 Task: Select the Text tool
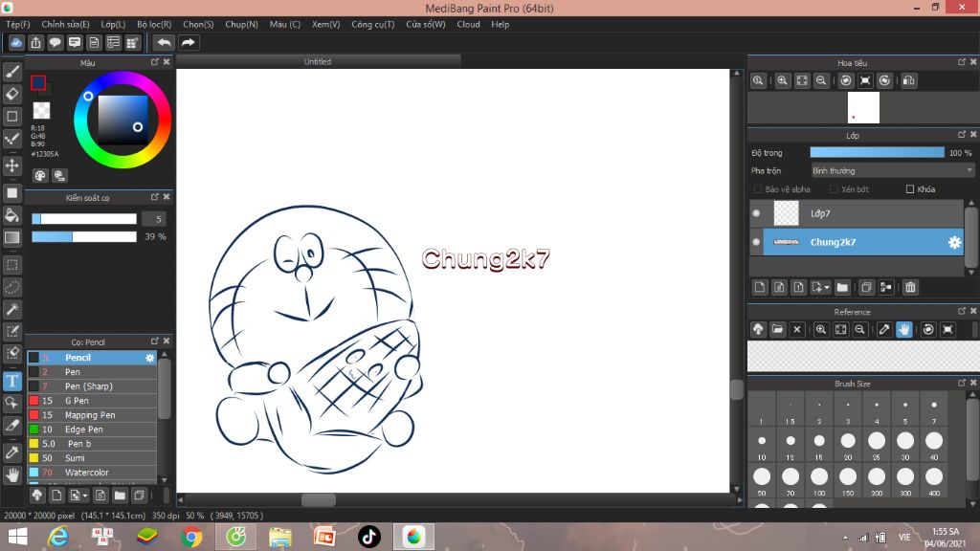11,381
